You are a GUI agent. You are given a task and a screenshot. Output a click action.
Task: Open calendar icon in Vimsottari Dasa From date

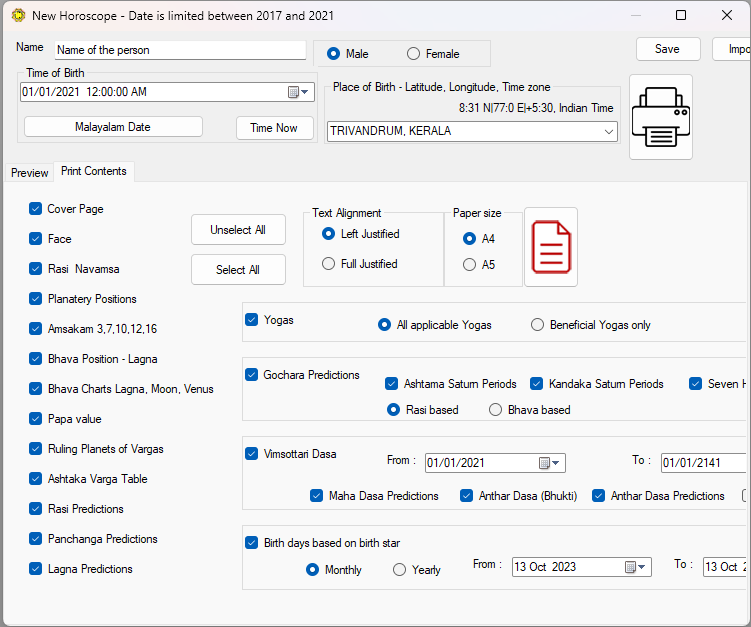545,463
